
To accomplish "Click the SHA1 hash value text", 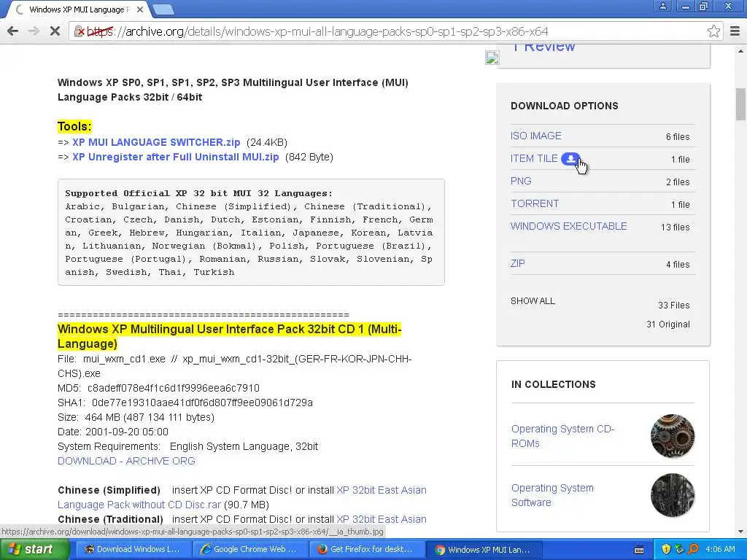I will [202, 402].
